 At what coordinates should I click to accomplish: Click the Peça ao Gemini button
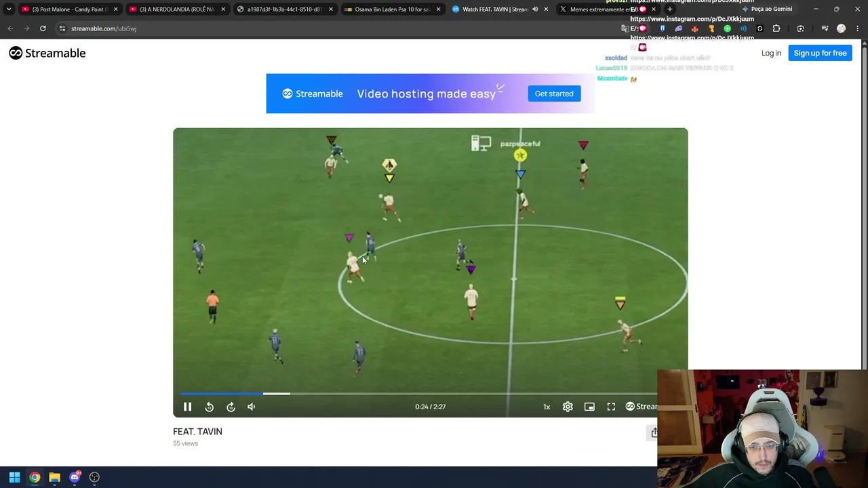768,9
